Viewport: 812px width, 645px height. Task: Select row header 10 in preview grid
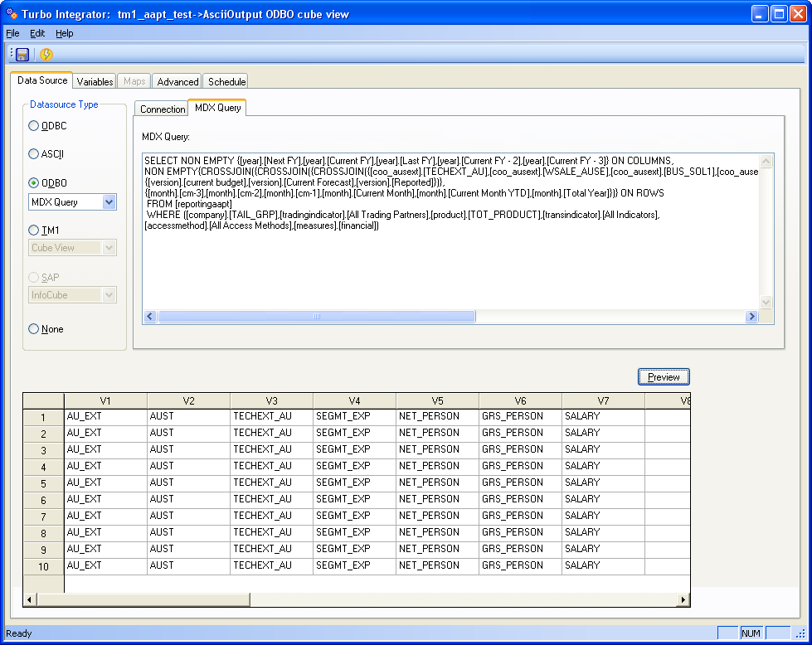coord(43,566)
